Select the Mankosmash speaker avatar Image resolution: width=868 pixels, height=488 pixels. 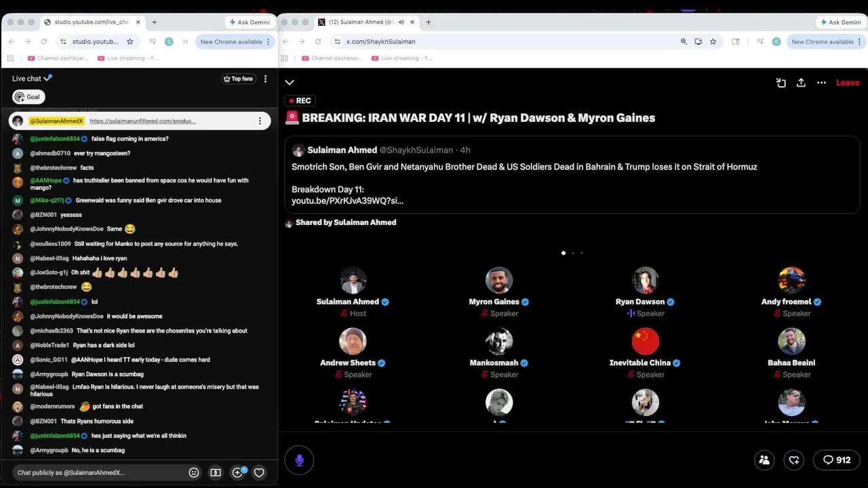coord(499,342)
